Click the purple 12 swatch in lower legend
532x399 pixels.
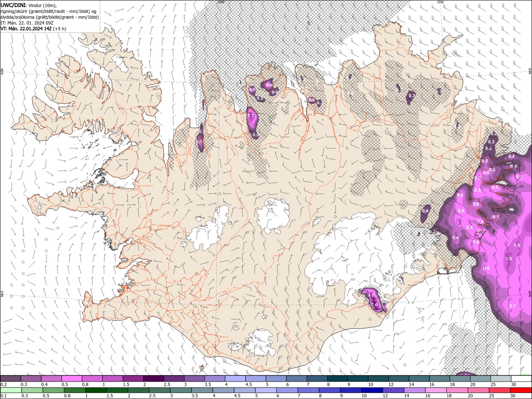(x=393, y=390)
